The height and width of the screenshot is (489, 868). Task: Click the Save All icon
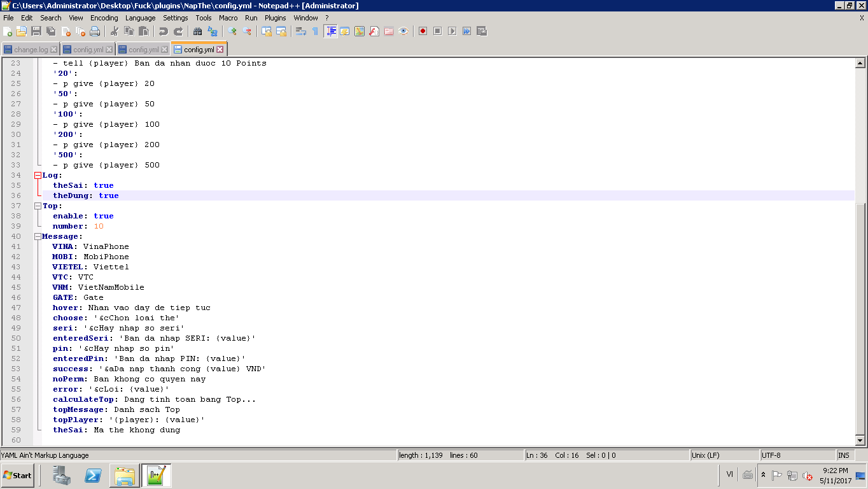click(x=51, y=31)
